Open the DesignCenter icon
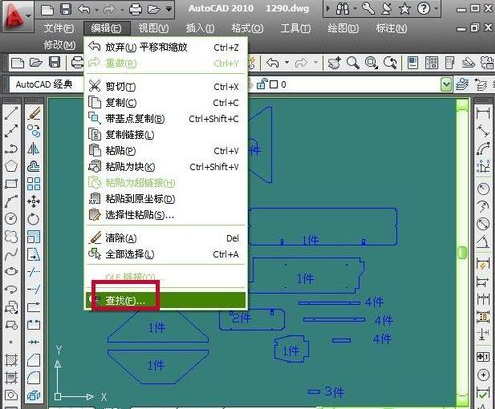The height and width of the screenshot is (409, 495). (431, 62)
